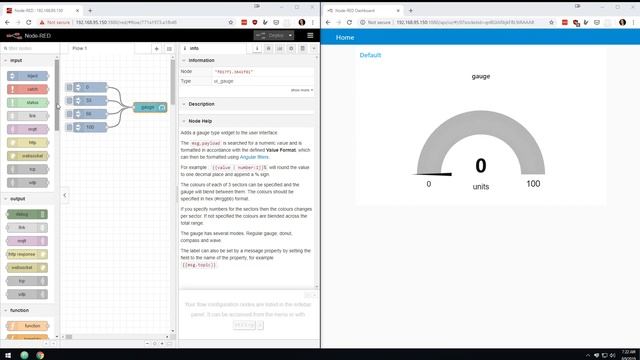The image size is (640, 360).
Task: Select the mqtt output node
Action: (x=27, y=241)
